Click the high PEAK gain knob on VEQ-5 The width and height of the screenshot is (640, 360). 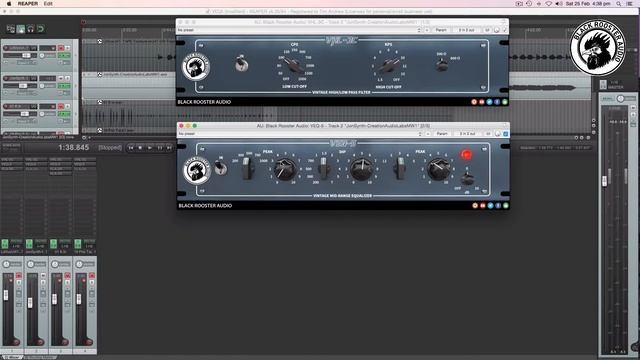point(438,169)
